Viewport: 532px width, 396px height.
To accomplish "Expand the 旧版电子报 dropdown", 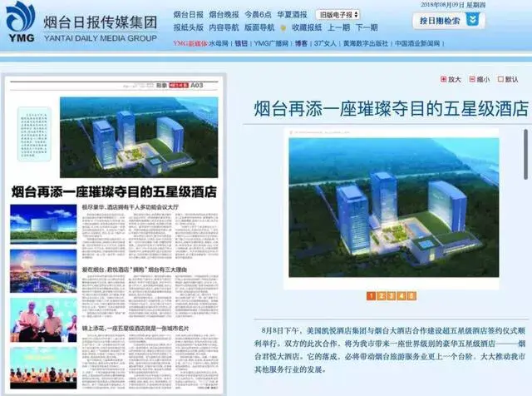I will click(x=338, y=15).
